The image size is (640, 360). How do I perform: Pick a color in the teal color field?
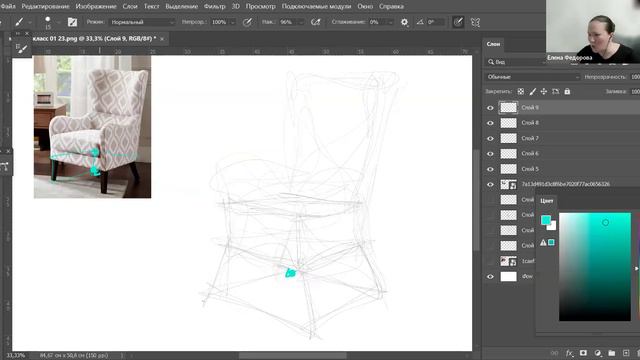click(595, 267)
